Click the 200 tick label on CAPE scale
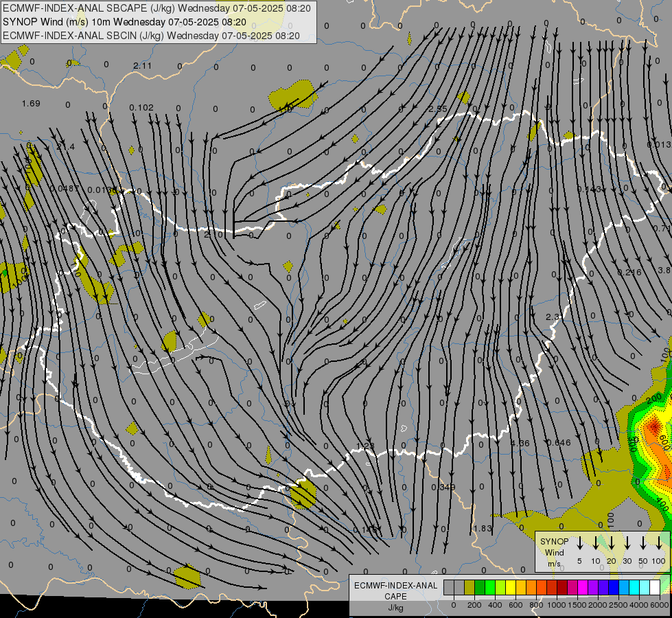Viewport: 672px width, 618px height. pos(474,605)
